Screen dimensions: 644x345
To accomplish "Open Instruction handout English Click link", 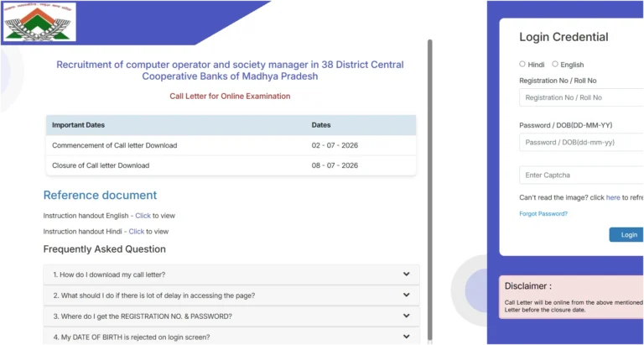I will point(143,216).
